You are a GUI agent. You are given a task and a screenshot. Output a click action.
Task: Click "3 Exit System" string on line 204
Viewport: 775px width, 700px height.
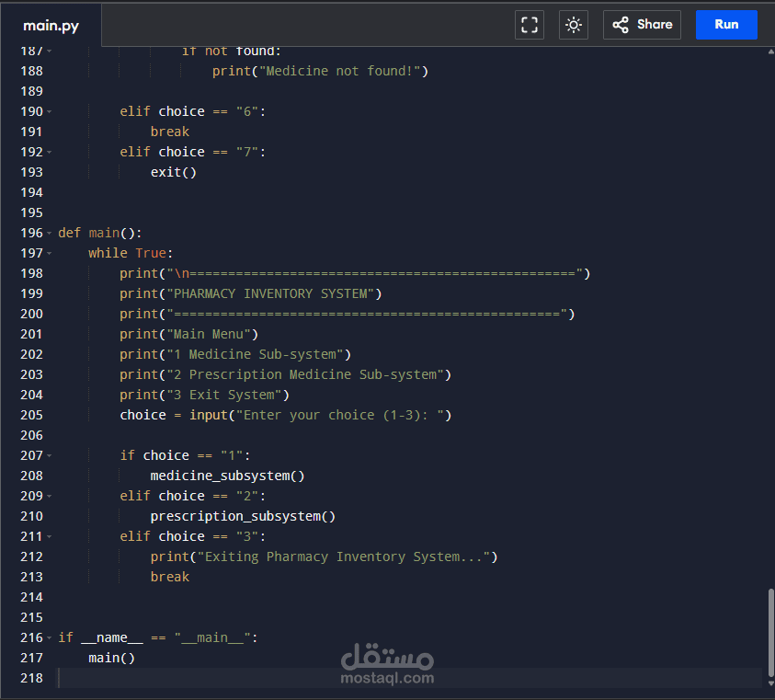click(224, 396)
